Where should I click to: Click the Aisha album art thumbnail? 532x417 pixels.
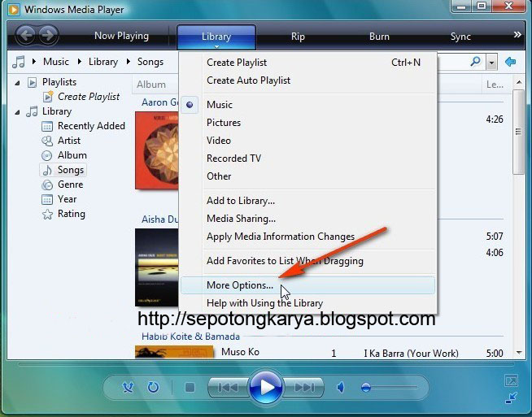(x=157, y=267)
